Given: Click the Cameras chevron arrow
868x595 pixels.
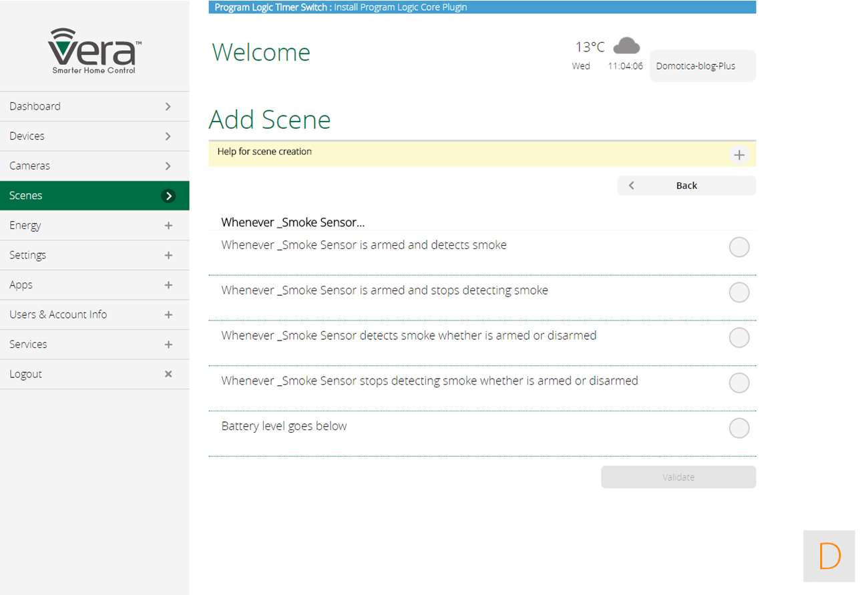Looking at the screenshot, I should coord(168,166).
